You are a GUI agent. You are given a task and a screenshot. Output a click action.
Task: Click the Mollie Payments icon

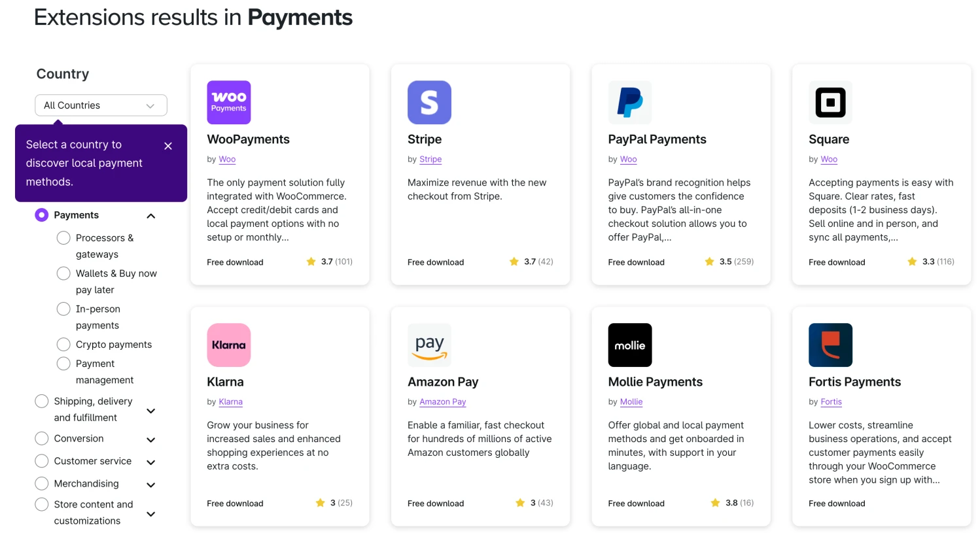point(629,345)
